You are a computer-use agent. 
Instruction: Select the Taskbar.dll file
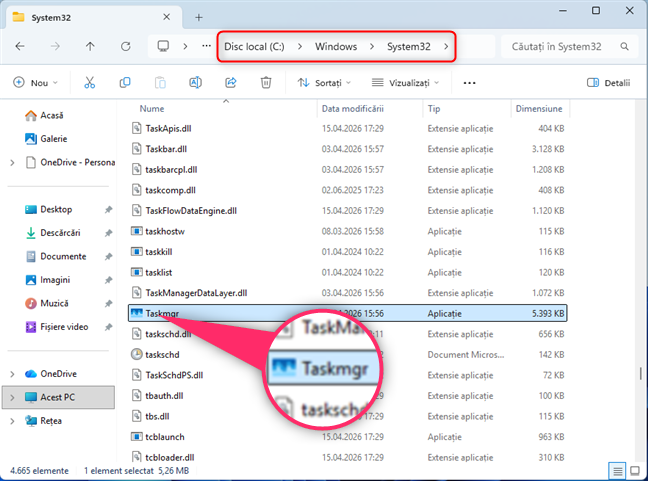166,149
